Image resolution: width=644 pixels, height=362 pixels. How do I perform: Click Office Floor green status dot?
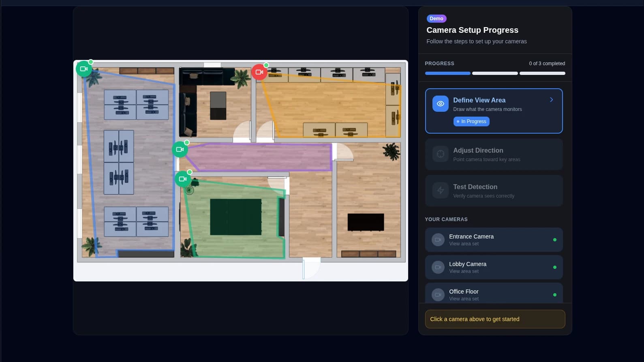555,295
